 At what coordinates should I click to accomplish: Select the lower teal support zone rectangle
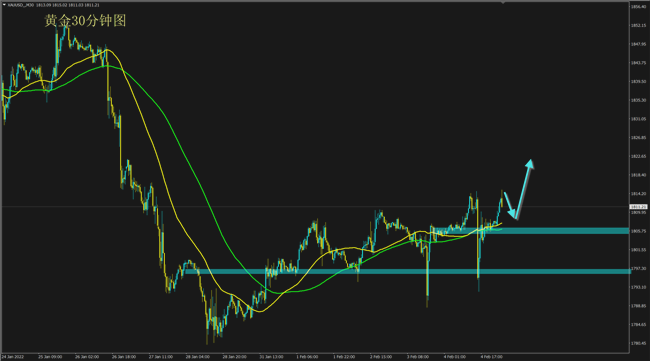click(x=407, y=271)
